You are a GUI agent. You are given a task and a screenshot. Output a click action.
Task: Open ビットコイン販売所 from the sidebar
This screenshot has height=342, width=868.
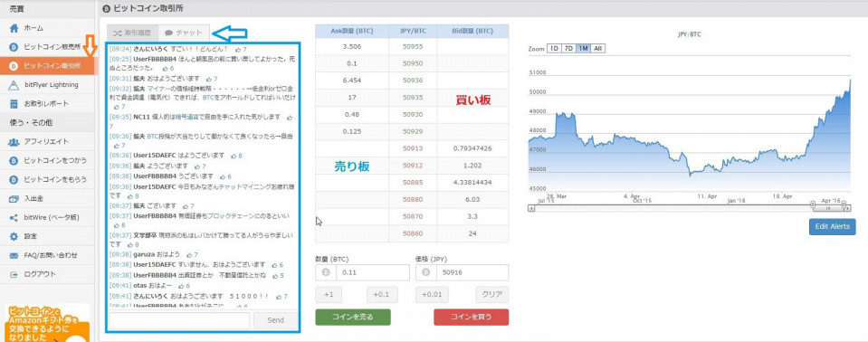click(x=48, y=47)
